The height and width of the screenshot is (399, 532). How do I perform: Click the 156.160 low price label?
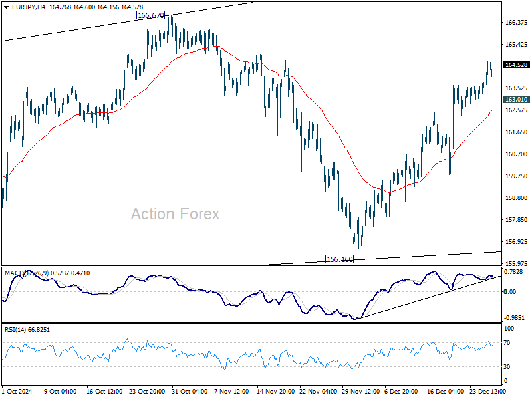tap(340, 259)
